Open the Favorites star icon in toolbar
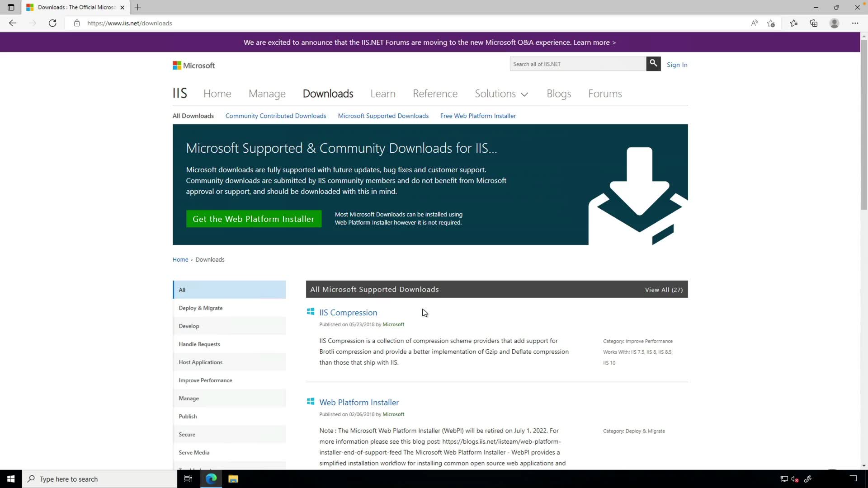The width and height of the screenshot is (868, 488). pyautogui.click(x=793, y=23)
